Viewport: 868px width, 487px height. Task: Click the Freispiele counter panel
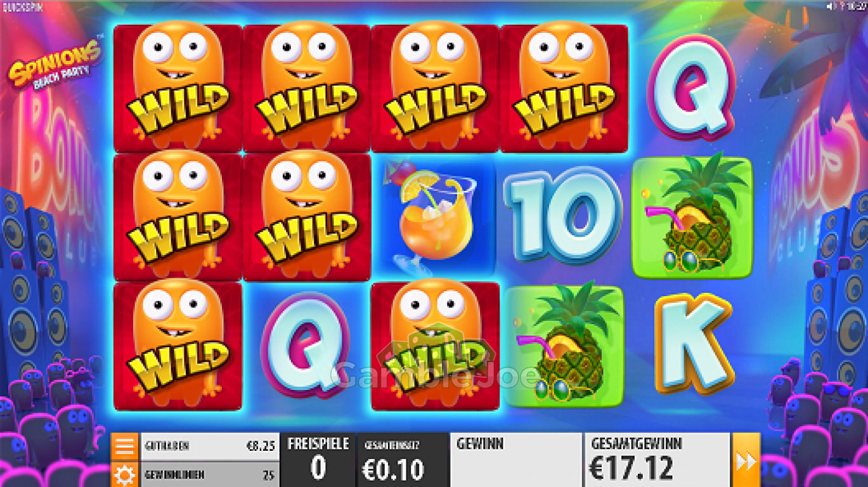[x=318, y=460]
